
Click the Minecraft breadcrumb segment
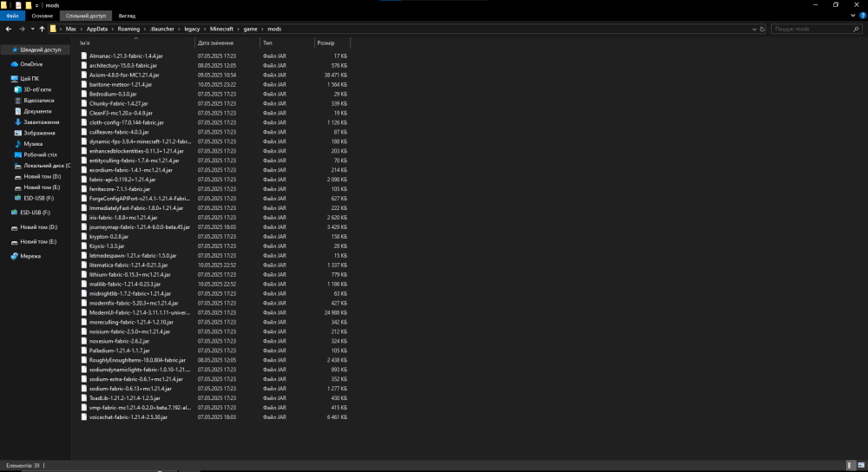221,29
